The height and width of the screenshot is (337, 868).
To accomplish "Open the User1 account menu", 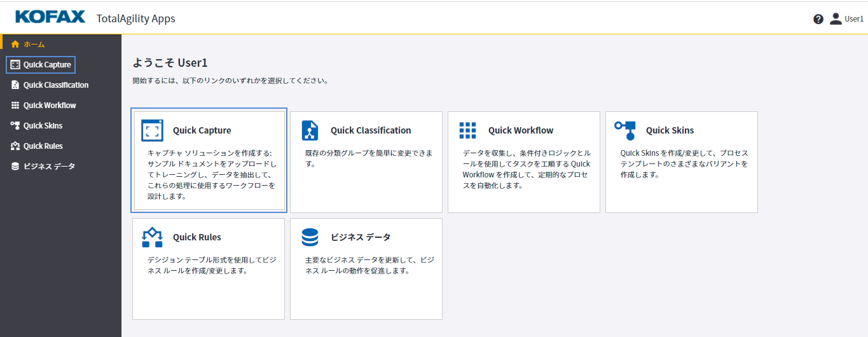I will pos(853,19).
